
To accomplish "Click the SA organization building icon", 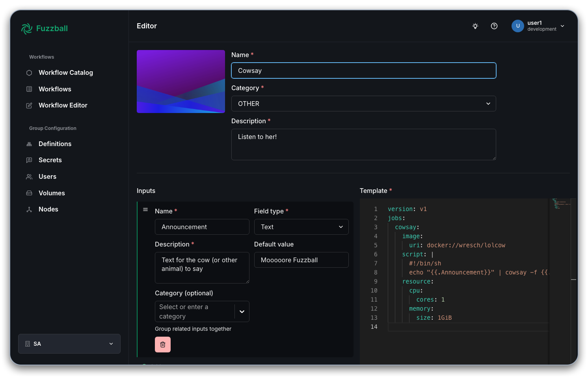I will click(x=28, y=344).
